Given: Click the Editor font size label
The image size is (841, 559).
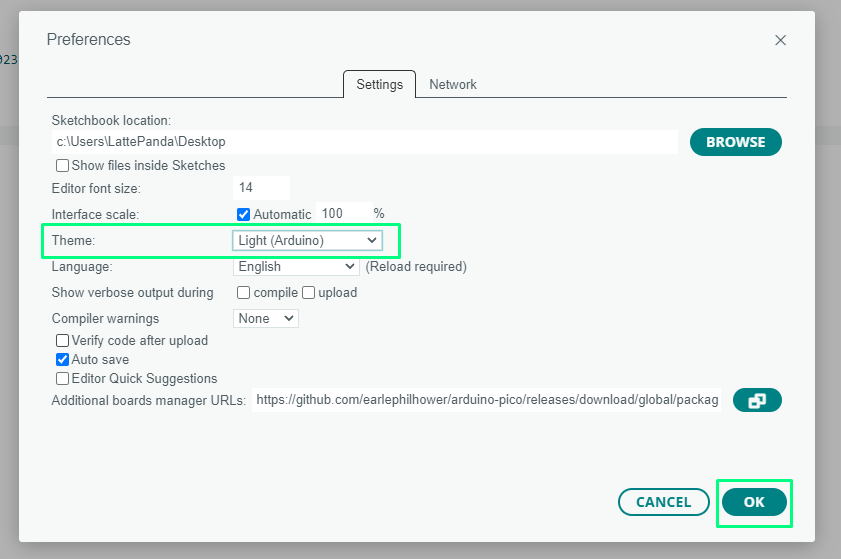Looking at the screenshot, I should (96, 188).
